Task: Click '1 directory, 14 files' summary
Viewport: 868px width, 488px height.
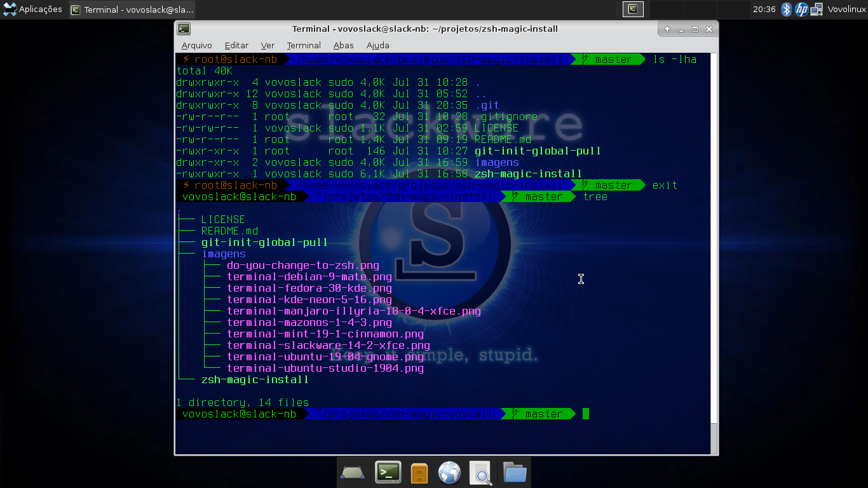Action: click(x=243, y=403)
